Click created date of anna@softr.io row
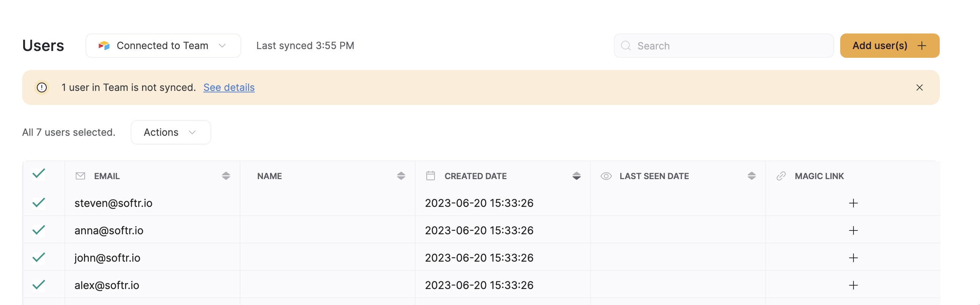980x305 pixels. click(x=479, y=231)
